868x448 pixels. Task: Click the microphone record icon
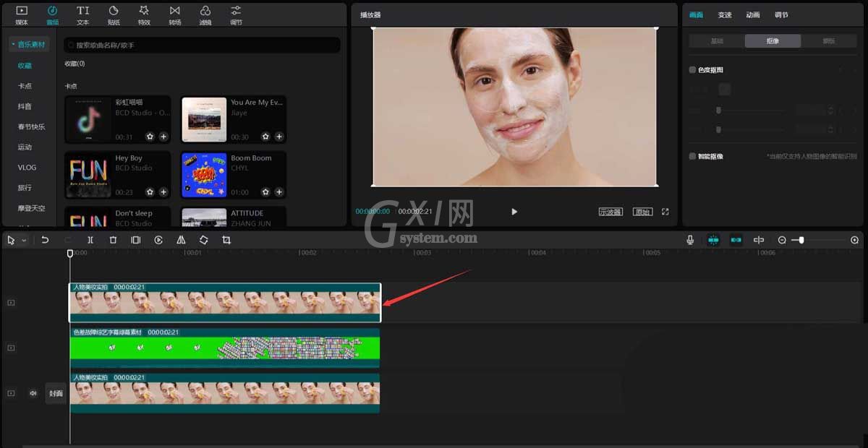[691, 240]
